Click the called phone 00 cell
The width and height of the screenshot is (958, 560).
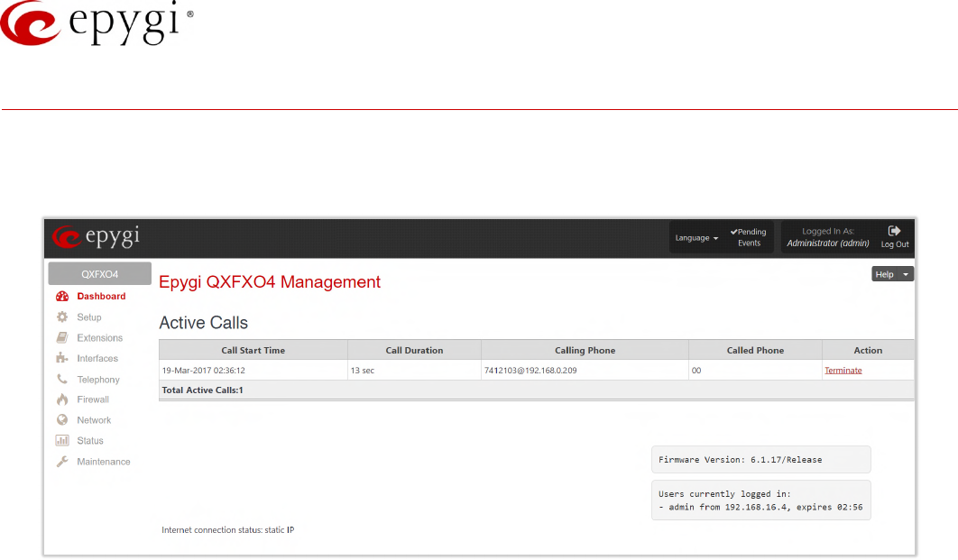click(755, 370)
